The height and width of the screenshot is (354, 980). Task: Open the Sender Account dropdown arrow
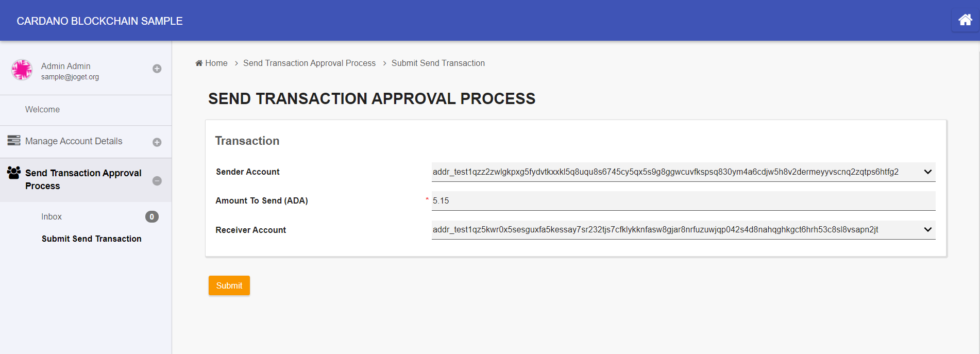[x=927, y=172]
